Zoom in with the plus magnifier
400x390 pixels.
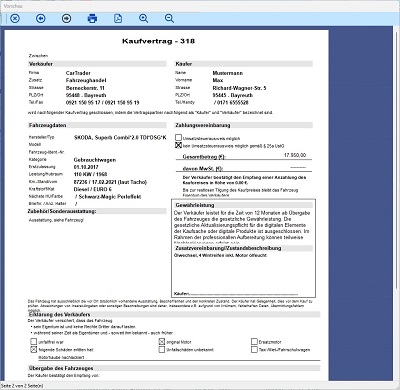(x=144, y=18)
